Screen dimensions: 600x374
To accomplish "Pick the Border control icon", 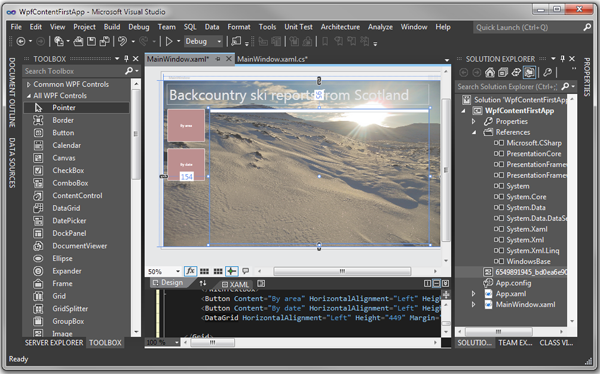I will (x=38, y=120).
